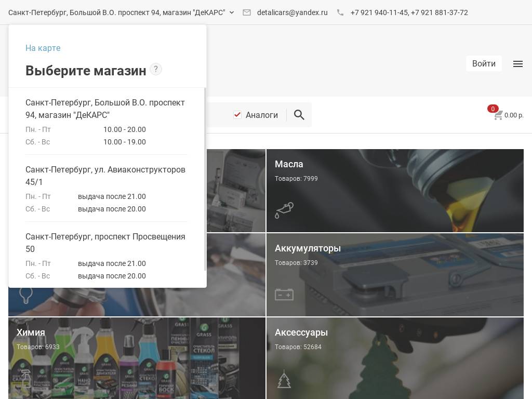Viewport: 532px width, 399px height.
Task: Open the На карте link
Action: (x=43, y=48)
